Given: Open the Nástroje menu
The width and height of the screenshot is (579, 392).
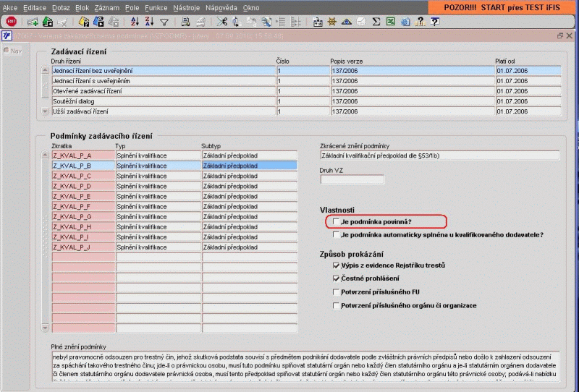Looking at the screenshot, I should 186,7.
